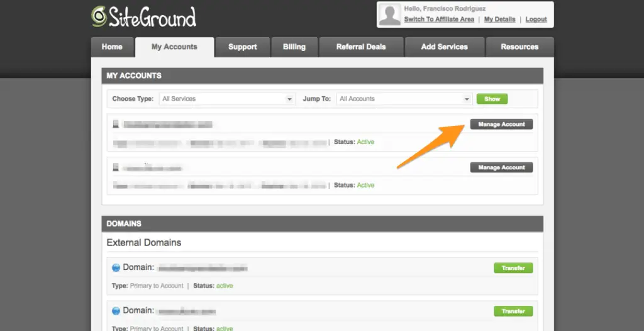Image resolution: width=644 pixels, height=331 pixels.
Task: Open the My Details link
Action: click(499, 20)
